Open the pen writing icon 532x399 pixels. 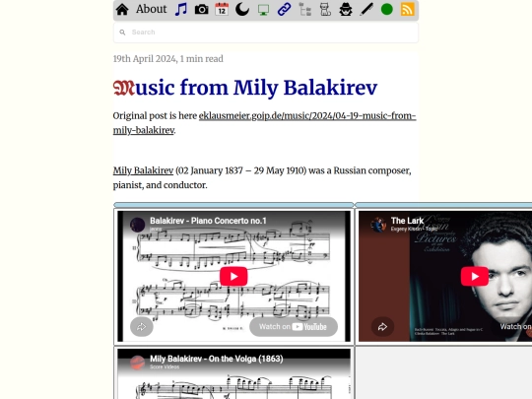(x=366, y=10)
